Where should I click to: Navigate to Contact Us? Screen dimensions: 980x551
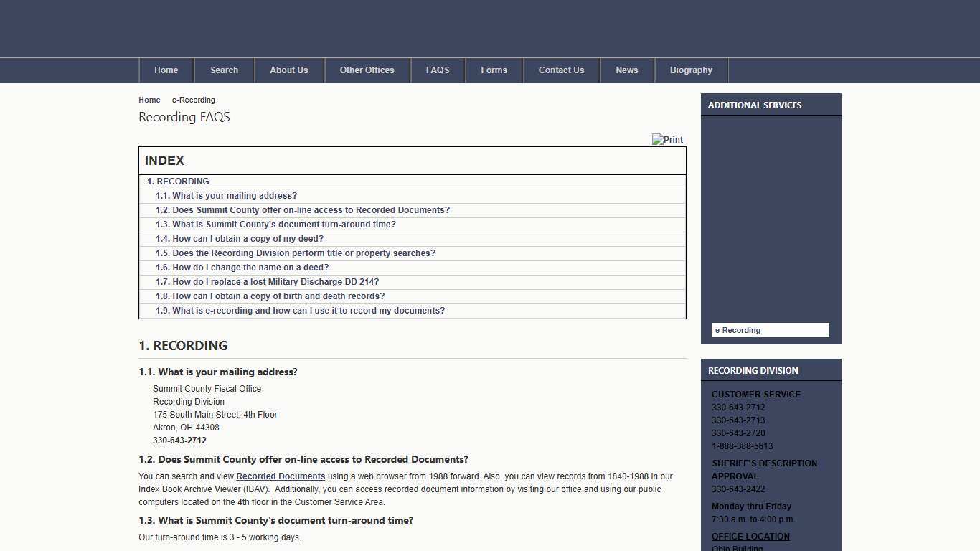(x=561, y=70)
